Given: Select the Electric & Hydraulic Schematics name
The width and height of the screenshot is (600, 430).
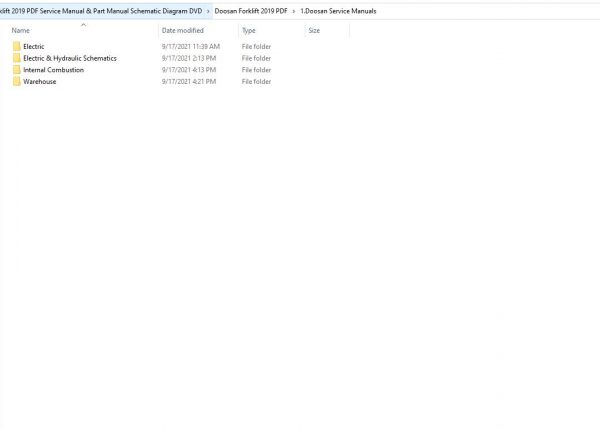Looking at the screenshot, I should click(x=70, y=58).
